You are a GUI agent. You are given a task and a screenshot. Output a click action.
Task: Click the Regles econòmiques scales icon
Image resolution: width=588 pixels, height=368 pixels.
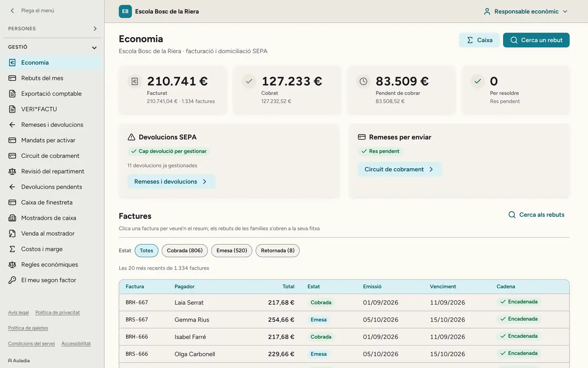12,265
